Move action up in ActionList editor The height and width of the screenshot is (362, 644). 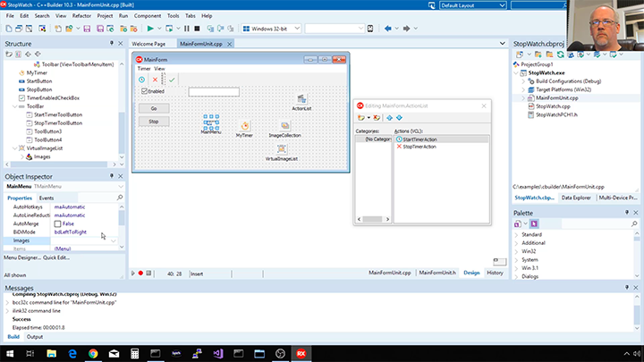[x=389, y=118]
